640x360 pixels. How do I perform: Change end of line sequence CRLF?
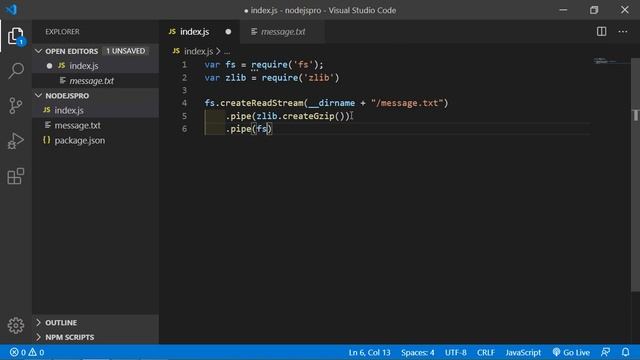(x=486, y=352)
